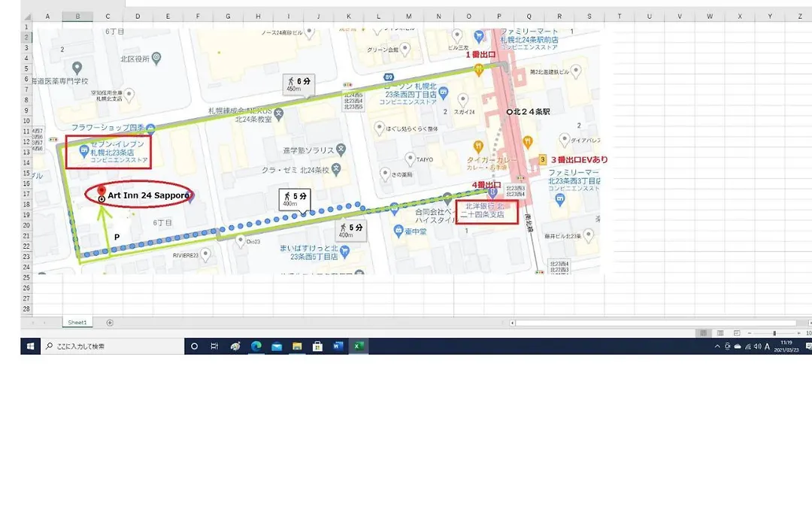Zoom in with the plus button
Viewport: 812px width, 526px height.
[x=798, y=333]
